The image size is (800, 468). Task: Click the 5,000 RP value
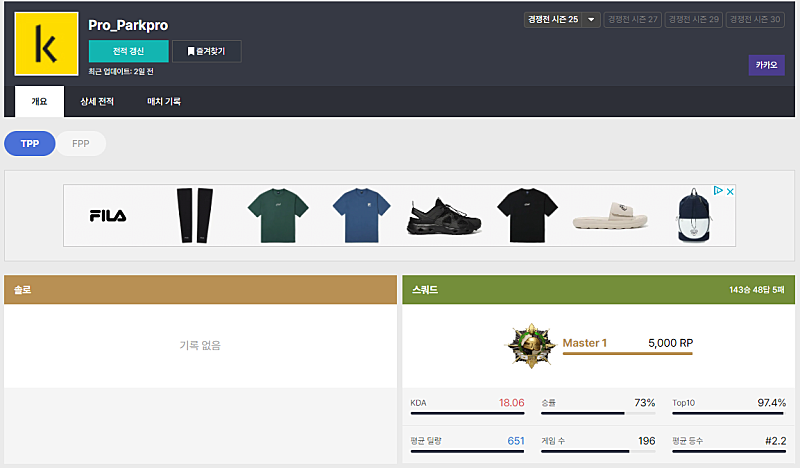click(670, 343)
